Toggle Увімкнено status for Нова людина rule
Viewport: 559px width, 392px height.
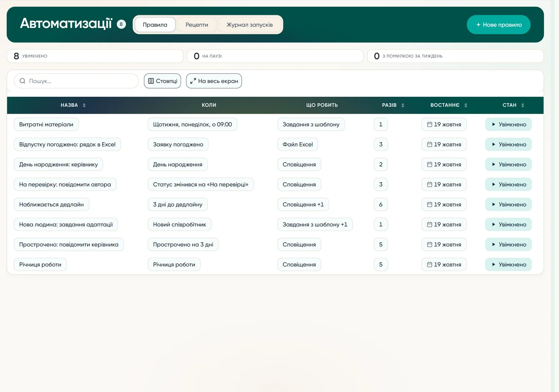click(509, 224)
